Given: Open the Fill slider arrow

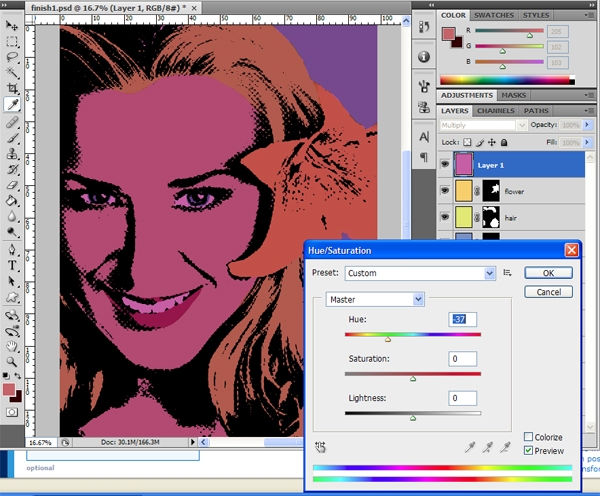Looking at the screenshot, I should 587,142.
